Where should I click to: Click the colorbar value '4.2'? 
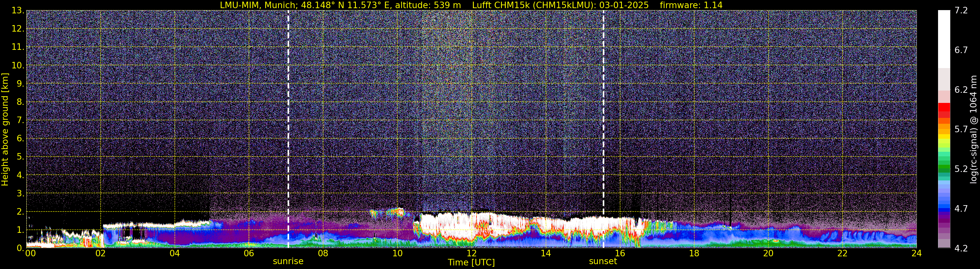(x=961, y=248)
